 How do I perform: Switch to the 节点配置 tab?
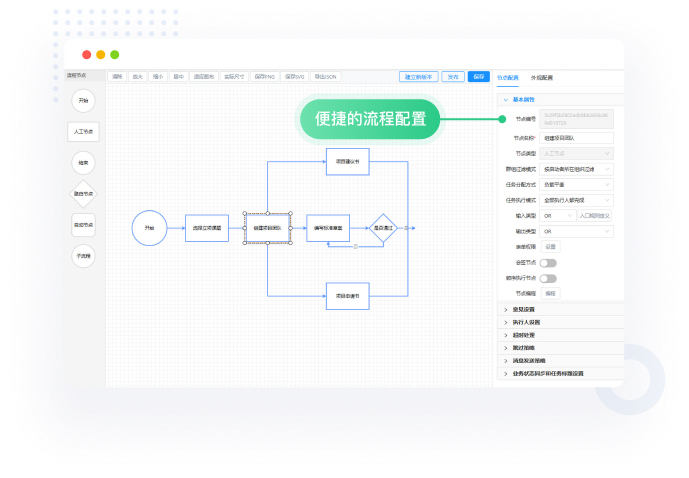pos(507,77)
